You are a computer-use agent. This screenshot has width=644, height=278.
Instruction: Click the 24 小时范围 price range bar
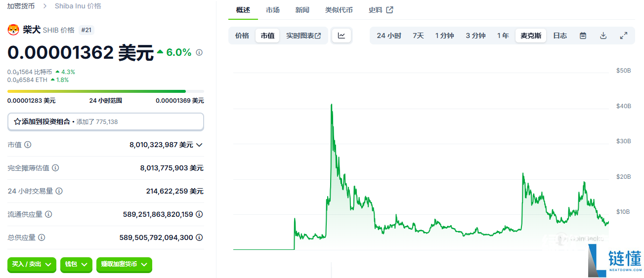pos(106,91)
